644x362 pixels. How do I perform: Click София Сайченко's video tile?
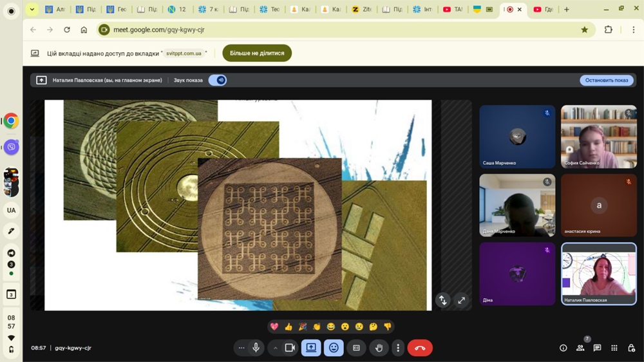coord(598,137)
